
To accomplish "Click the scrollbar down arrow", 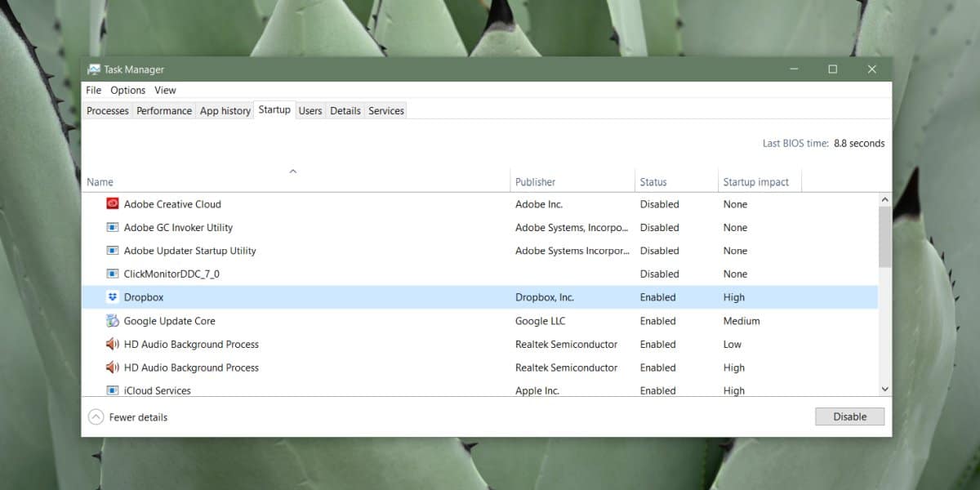I will coord(884,389).
